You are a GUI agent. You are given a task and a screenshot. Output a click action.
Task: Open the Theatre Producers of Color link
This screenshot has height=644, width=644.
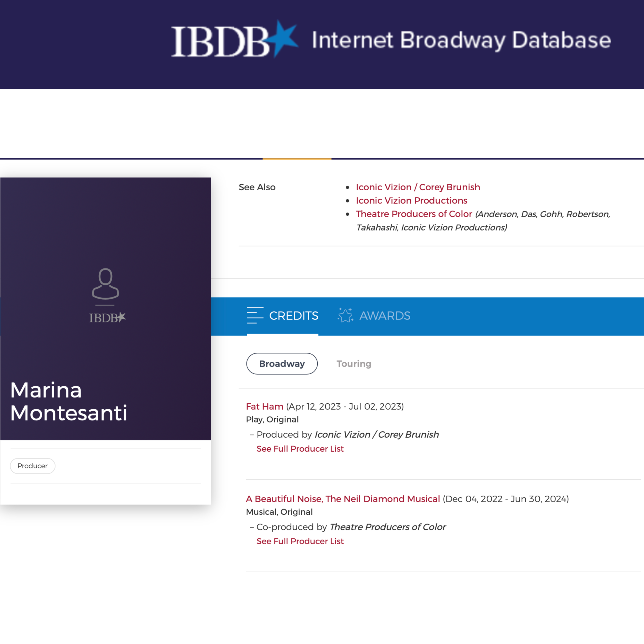(x=414, y=214)
